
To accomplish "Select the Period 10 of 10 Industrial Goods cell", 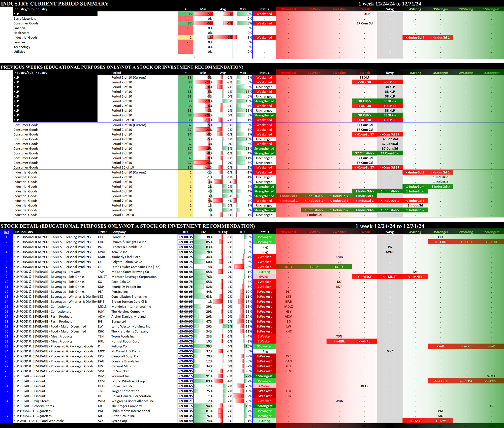I will [x=122, y=215].
